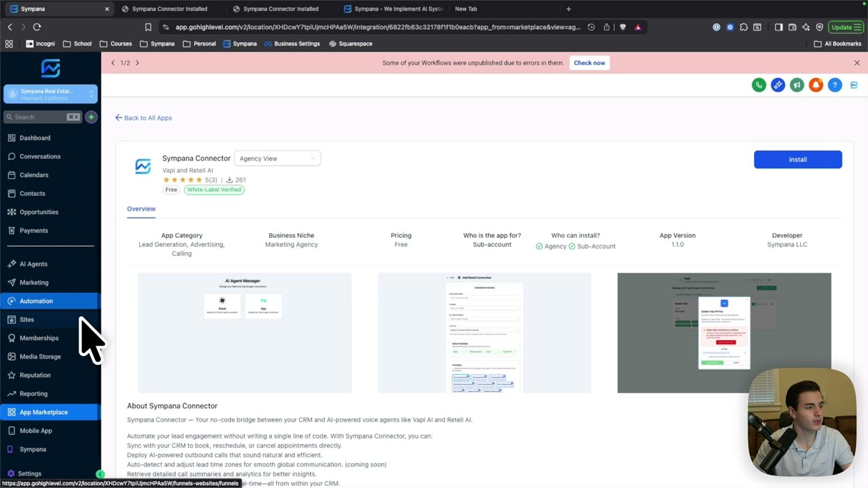Open the orange bell notifications icon
868x488 pixels.
816,85
